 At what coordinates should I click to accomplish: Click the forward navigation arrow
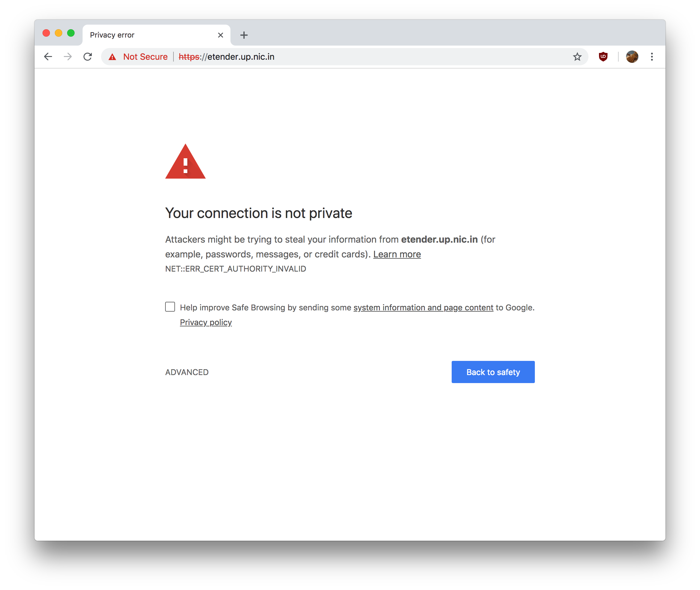(68, 57)
